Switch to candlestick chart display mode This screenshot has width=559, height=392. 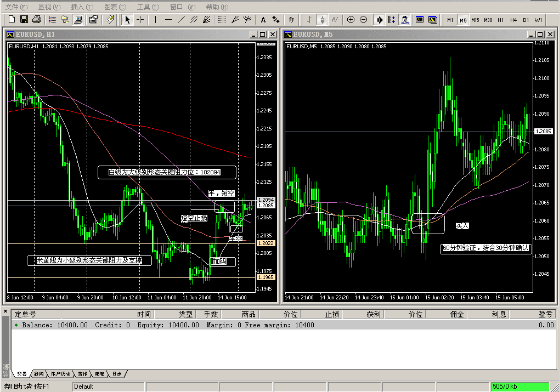pyautogui.click(x=323, y=20)
